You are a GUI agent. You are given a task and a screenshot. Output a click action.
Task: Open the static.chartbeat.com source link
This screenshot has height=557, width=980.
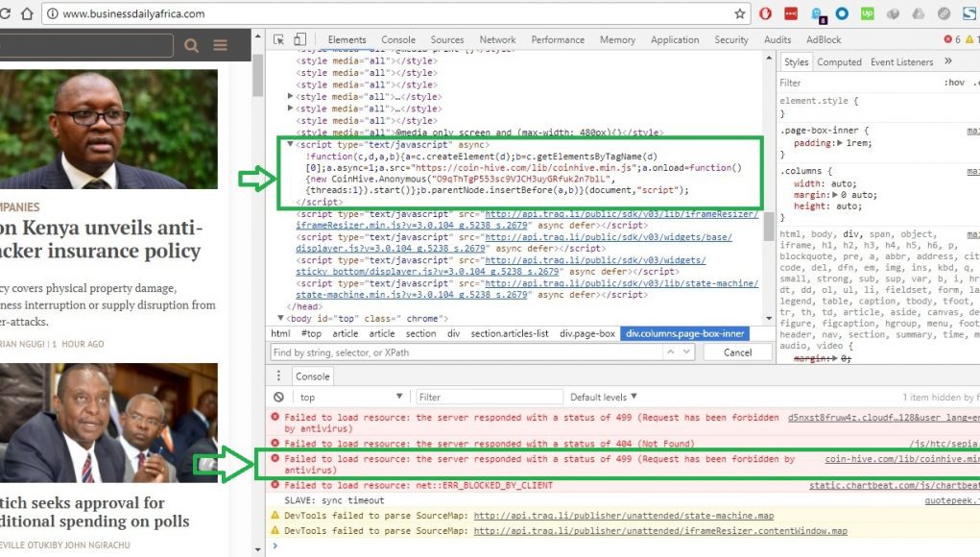click(895, 485)
